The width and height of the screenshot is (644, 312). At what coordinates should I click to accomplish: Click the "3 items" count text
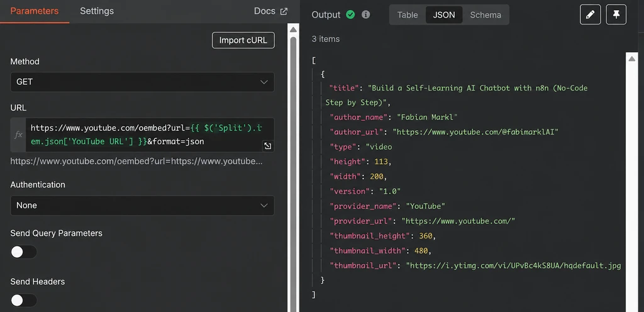[x=326, y=39]
